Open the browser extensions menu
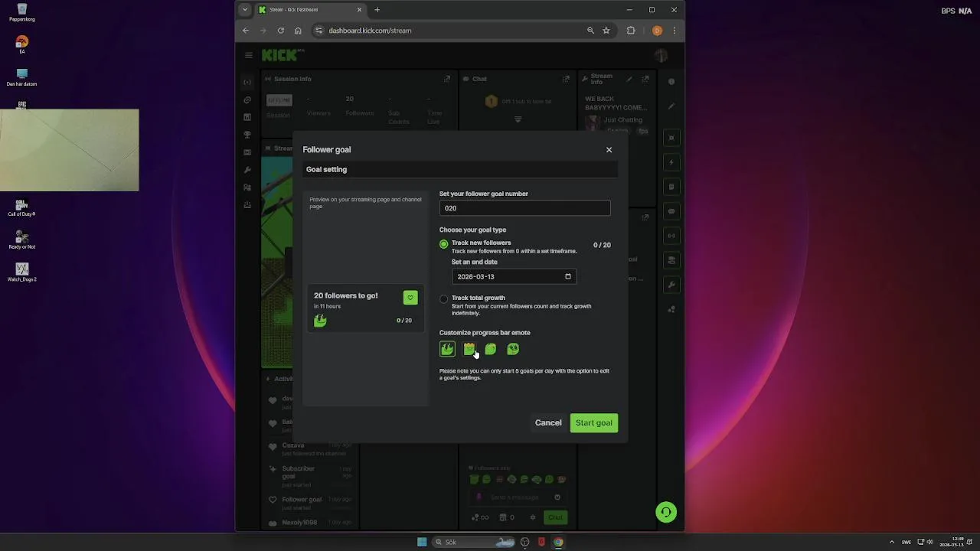The width and height of the screenshot is (980, 551). point(631,31)
